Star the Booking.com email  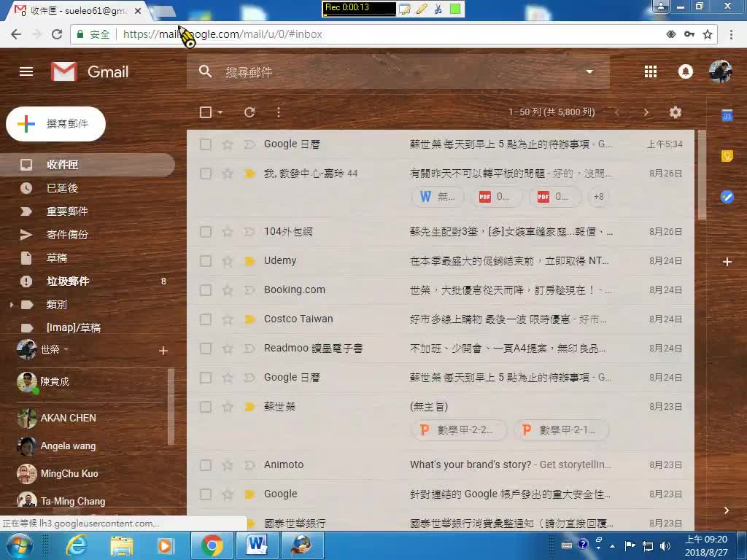[x=228, y=290]
